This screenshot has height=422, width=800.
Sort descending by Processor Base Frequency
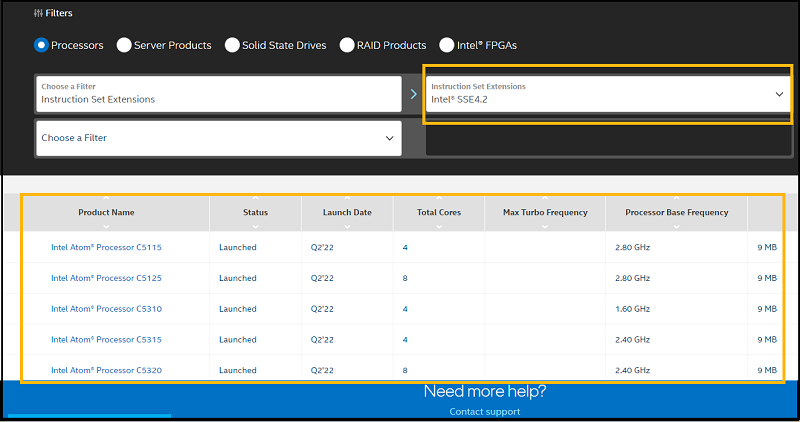click(x=677, y=226)
